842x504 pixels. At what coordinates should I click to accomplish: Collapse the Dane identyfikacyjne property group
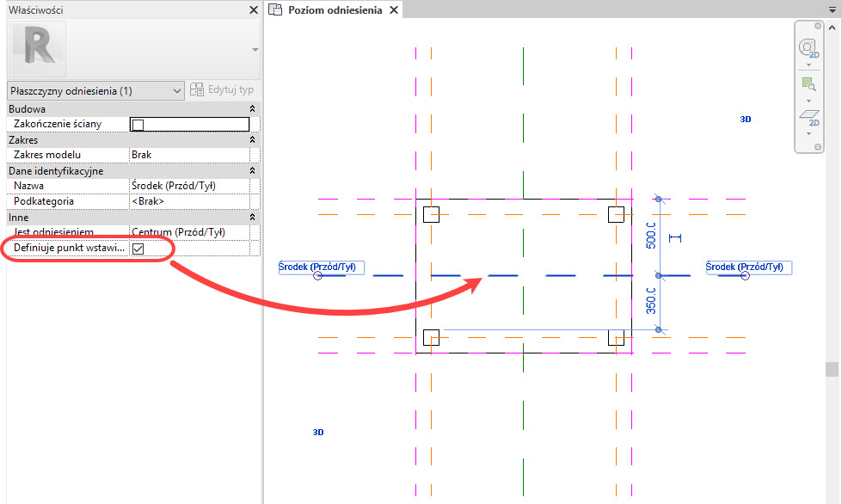252,171
